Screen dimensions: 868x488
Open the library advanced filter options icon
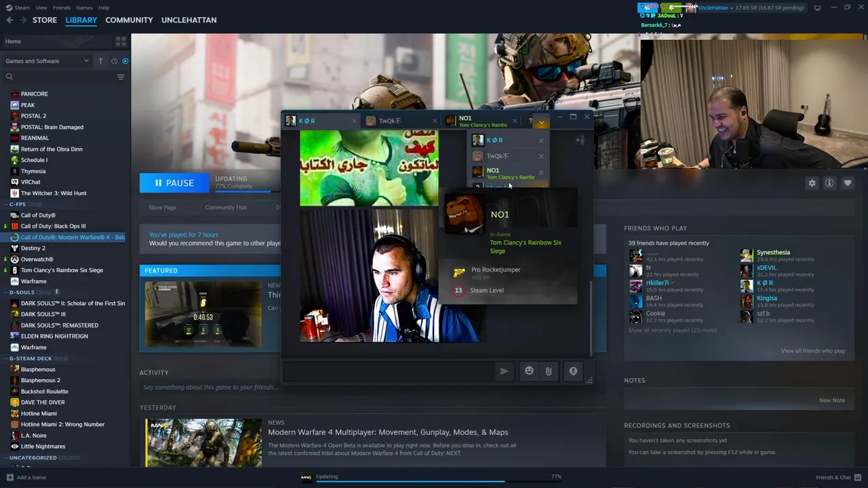[x=121, y=77]
